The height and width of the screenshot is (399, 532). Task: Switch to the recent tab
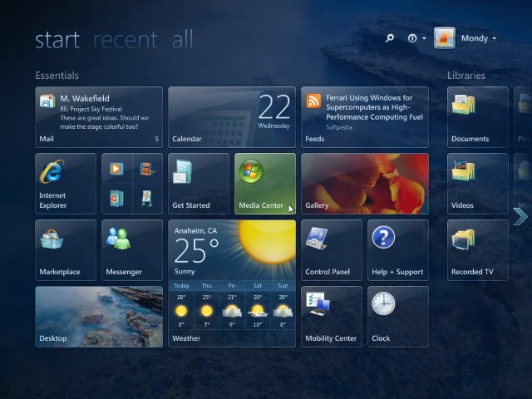[125, 39]
